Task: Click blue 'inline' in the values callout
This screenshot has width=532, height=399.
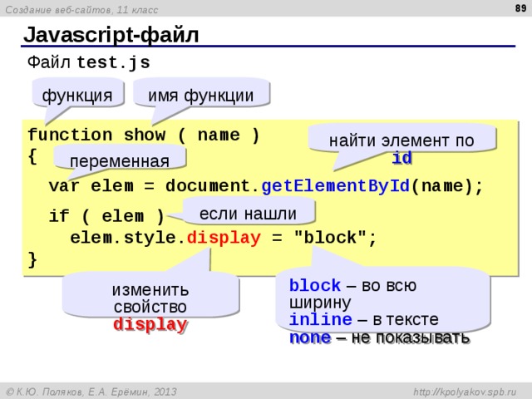Action: (321, 319)
